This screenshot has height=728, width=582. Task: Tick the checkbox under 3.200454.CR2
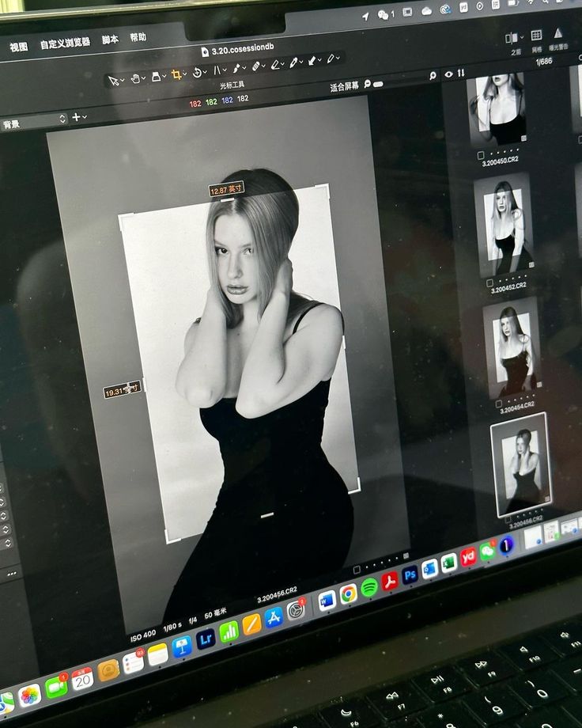498,404
